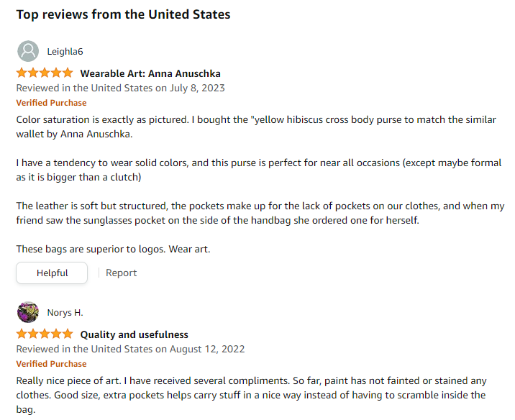Report the Wearable Art review
The height and width of the screenshot is (420, 515).
pos(121,273)
